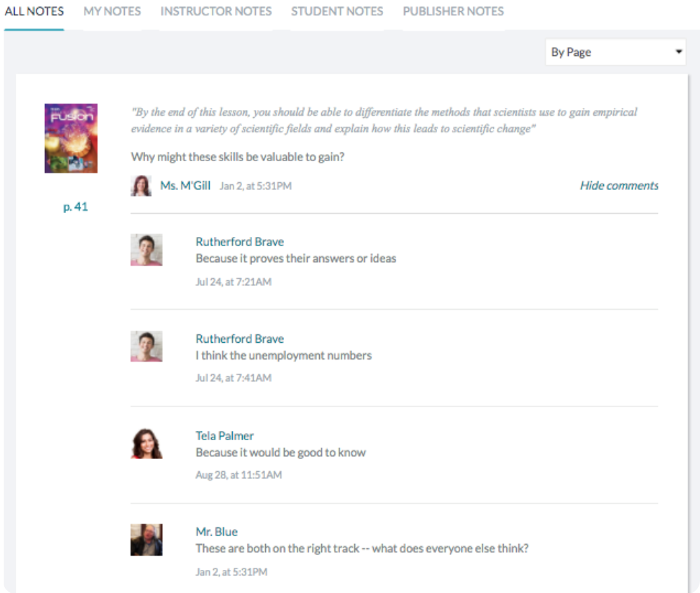Click Rutherford Brave's avatar beside the unemployment comment
700x593 pixels.
click(x=146, y=346)
